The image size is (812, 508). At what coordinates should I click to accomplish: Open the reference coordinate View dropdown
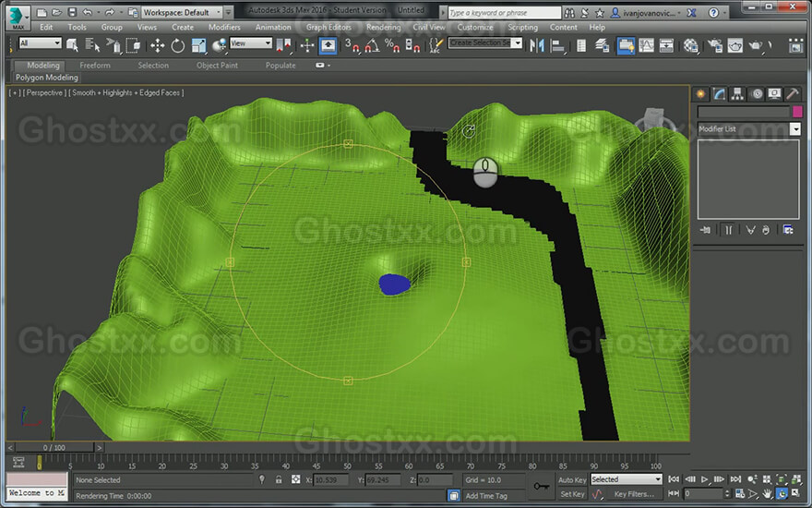point(251,43)
